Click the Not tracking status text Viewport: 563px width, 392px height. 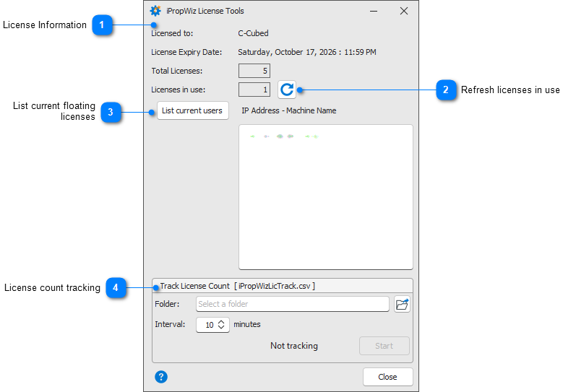pos(294,346)
